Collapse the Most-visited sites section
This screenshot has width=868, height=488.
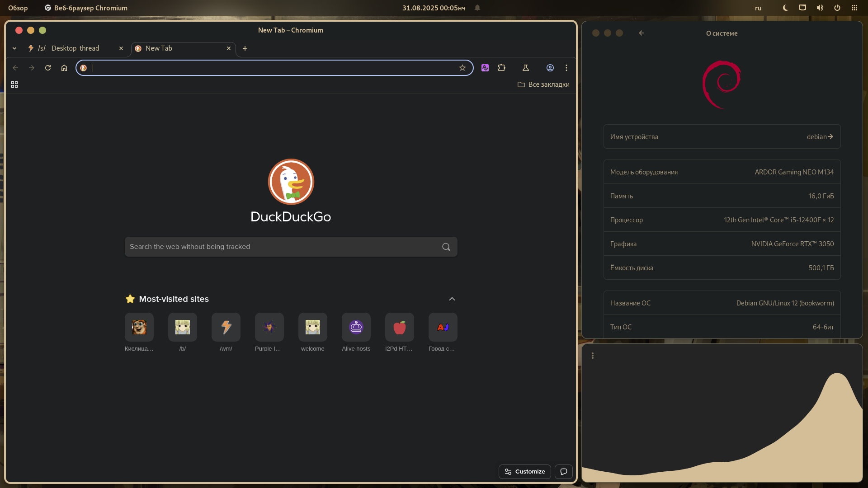coord(452,299)
